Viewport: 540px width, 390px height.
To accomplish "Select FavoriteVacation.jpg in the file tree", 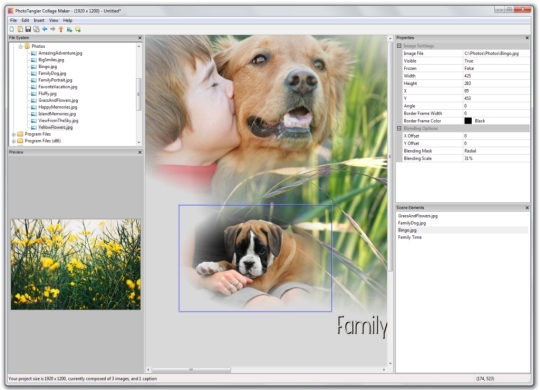I will tap(58, 87).
